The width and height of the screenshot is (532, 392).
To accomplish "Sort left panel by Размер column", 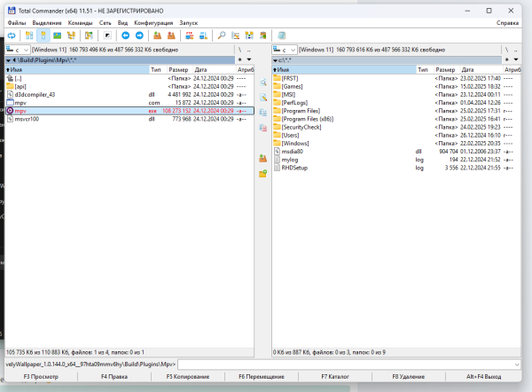I will (178, 68).
